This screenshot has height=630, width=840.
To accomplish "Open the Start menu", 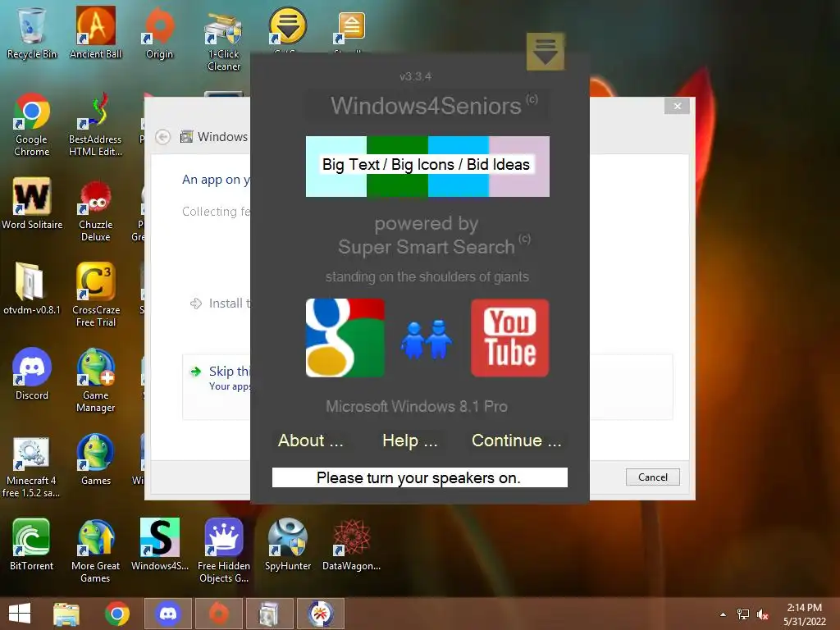I will (x=20, y=614).
